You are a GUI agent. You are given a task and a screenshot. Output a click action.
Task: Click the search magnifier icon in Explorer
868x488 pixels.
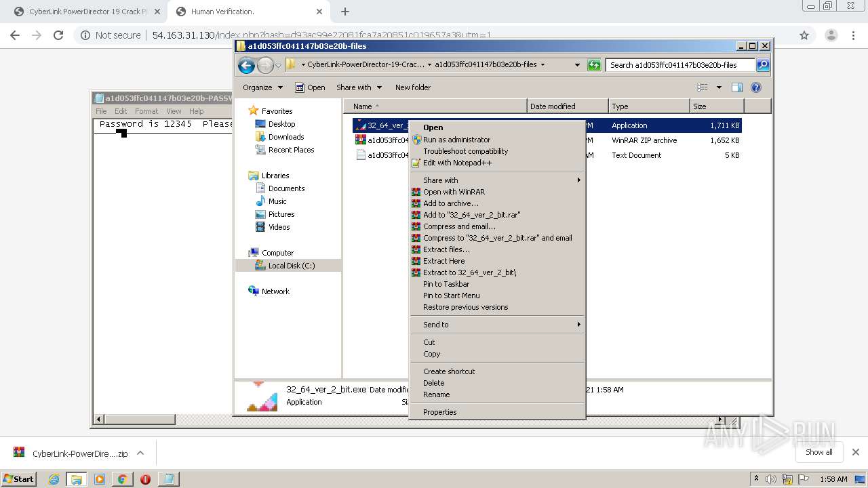(763, 65)
